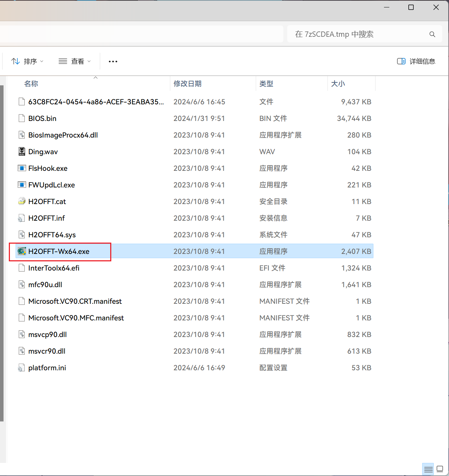Select the H2OFFT64.sys system file icon
Screen dimensions: 449x476
[x=22, y=235]
